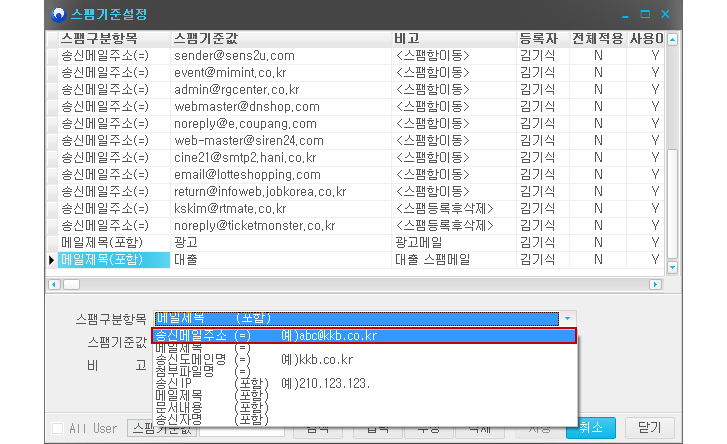Viewport: 727px width, 444px height.
Task: Close the 스팸기준설정 window with X
Action: point(665,14)
